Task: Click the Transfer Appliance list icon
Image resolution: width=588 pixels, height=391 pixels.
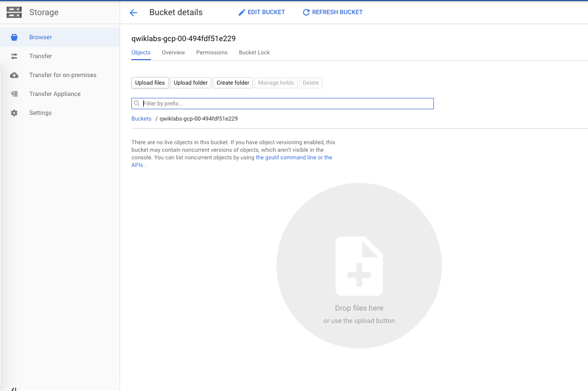Action: coord(14,94)
